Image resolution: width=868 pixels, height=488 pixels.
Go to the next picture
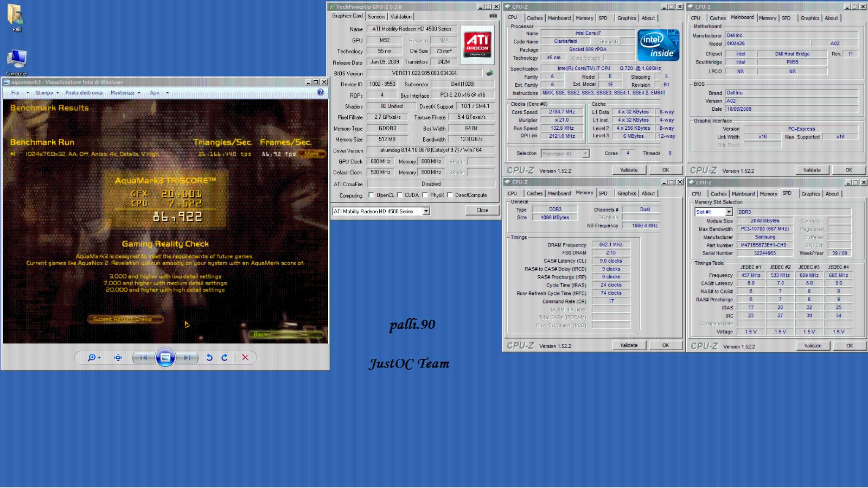click(187, 357)
